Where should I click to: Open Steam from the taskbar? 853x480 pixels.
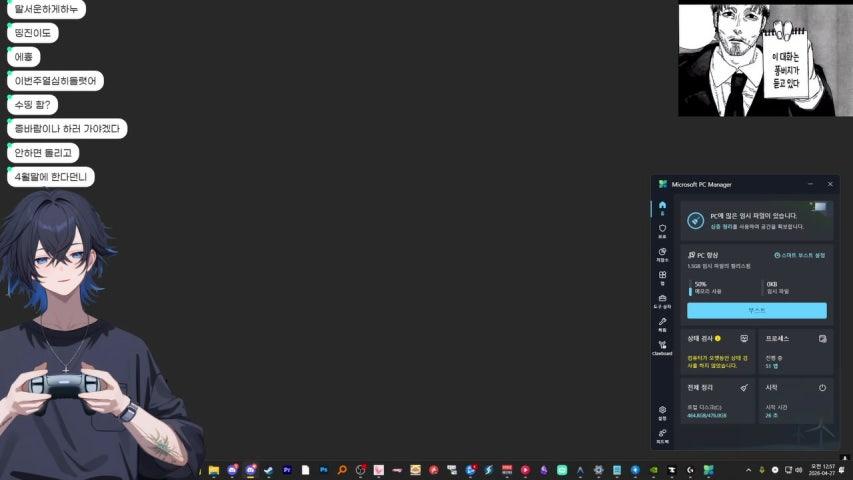pyautogui.click(x=268, y=470)
